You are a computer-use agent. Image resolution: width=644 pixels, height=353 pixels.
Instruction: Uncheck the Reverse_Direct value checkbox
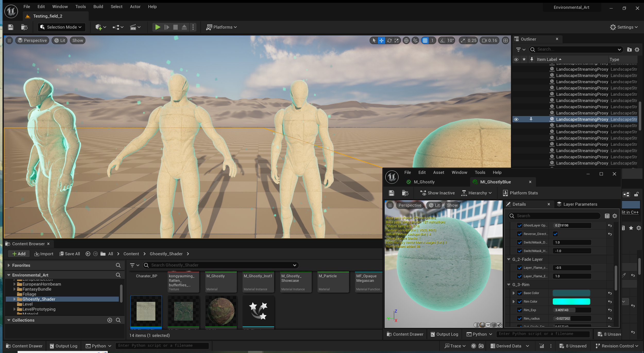(x=555, y=234)
